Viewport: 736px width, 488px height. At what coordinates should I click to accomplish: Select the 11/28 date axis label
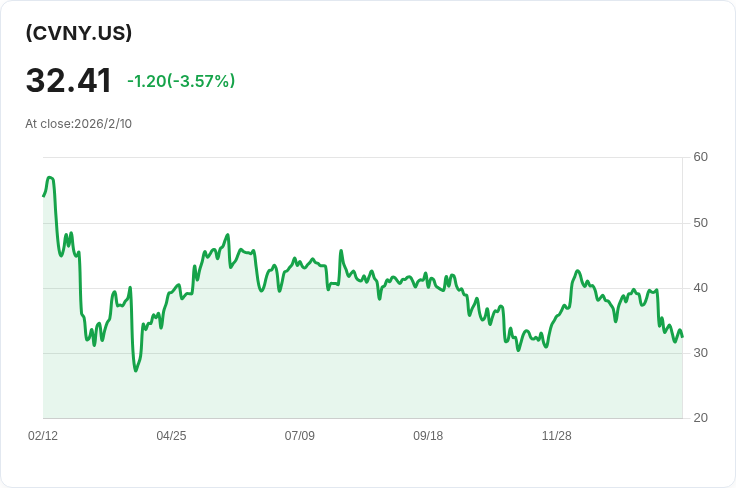click(x=556, y=436)
